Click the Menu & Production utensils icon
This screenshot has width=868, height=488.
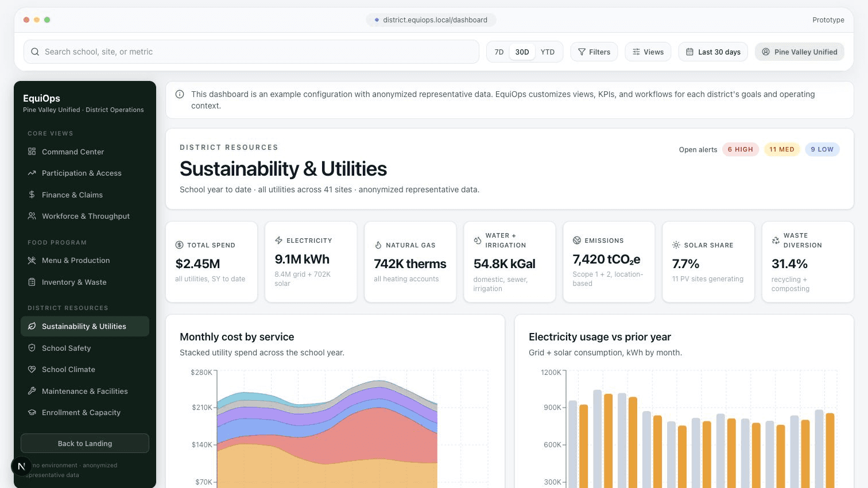32,260
